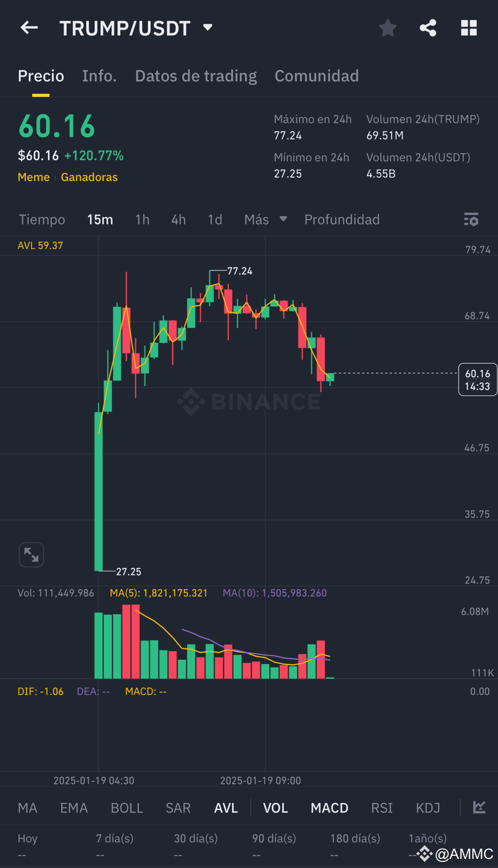Viewport: 498px width, 868px height.
Task: Open the Ganadoras tag link
Action: 89,177
